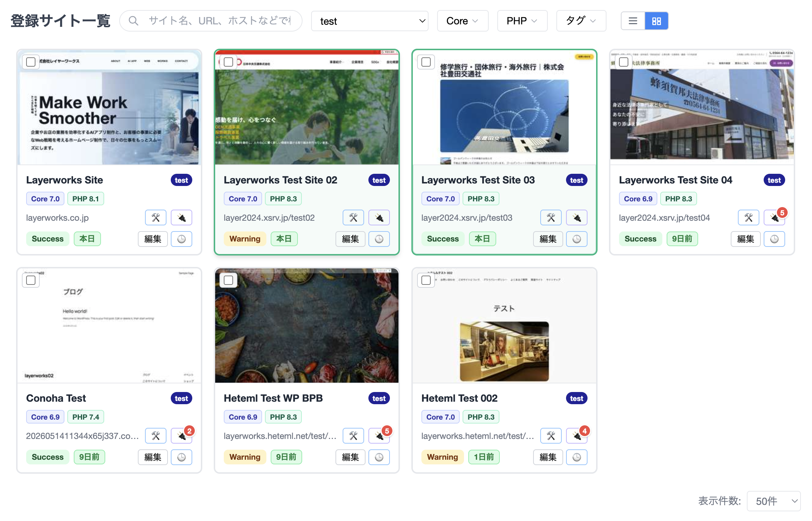Open tools icon for Layerworks Test Site 02
The image size is (812, 521).
(353, 218)
